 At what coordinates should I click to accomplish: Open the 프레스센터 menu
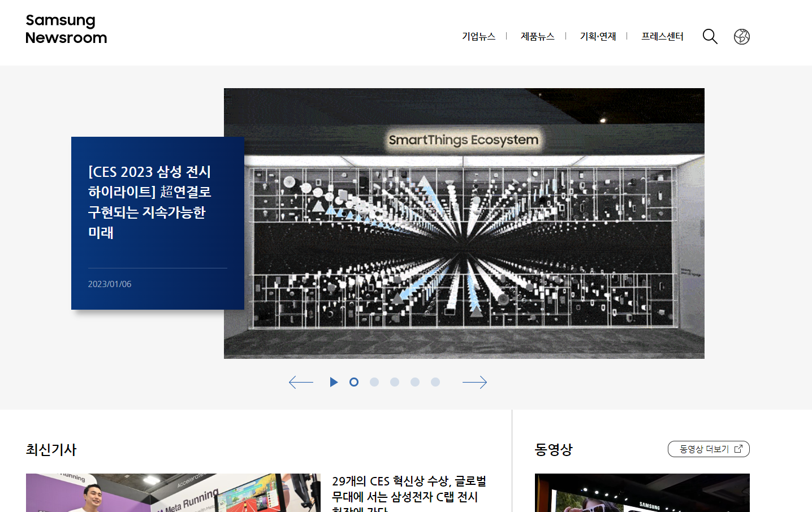662,36
